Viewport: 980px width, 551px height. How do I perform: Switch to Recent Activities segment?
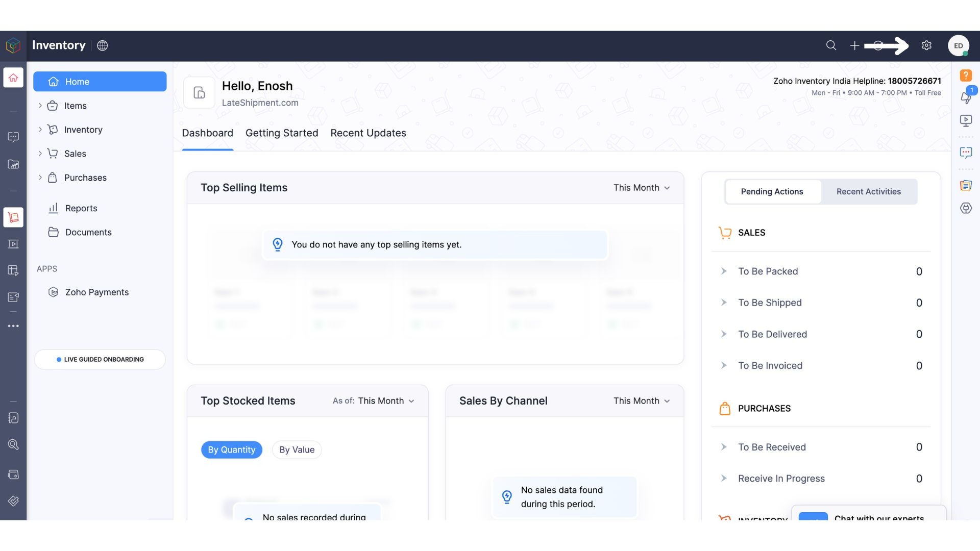tap(868, 191)
